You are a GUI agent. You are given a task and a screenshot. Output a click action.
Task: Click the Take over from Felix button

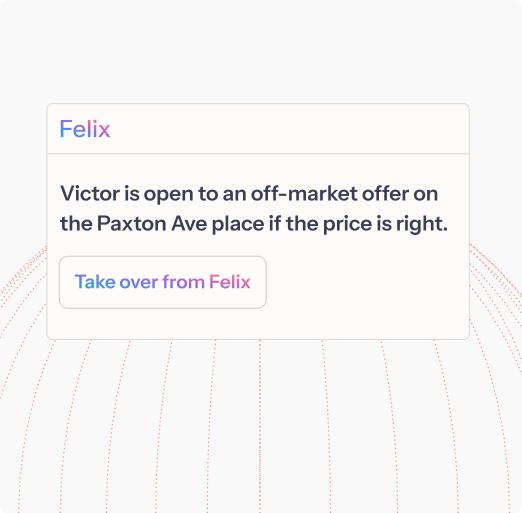[163, 282]
